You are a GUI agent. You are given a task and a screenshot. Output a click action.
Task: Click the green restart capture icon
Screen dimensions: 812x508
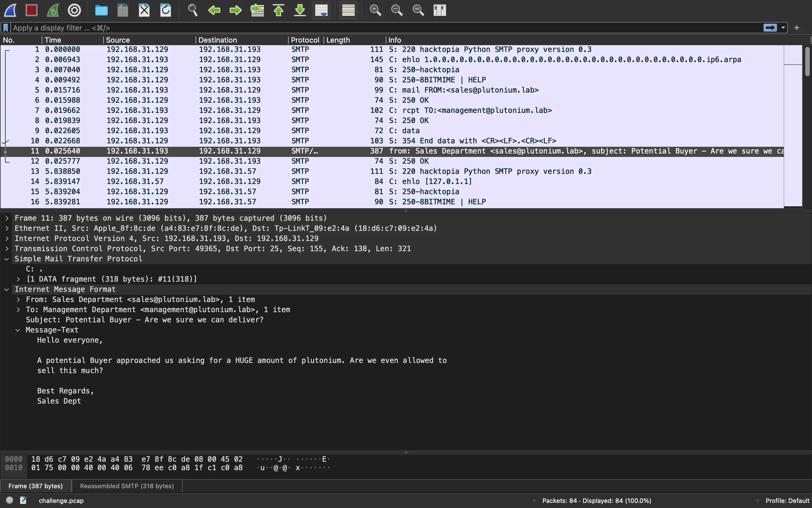point(53,10)
